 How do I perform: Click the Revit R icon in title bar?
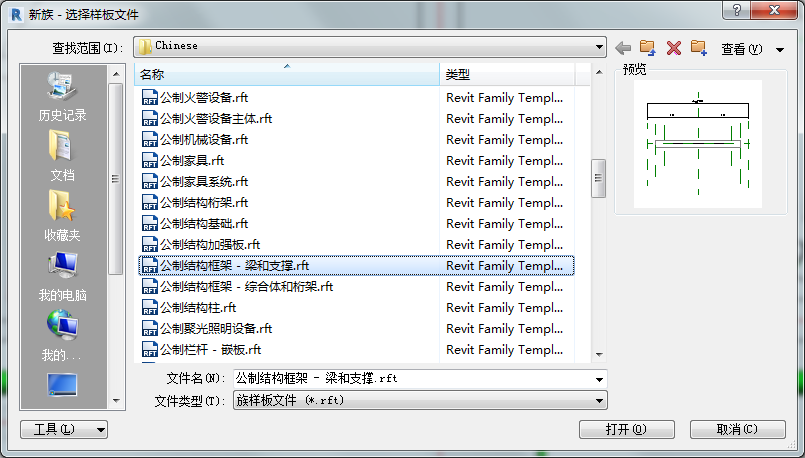click(x=16, y=14)
